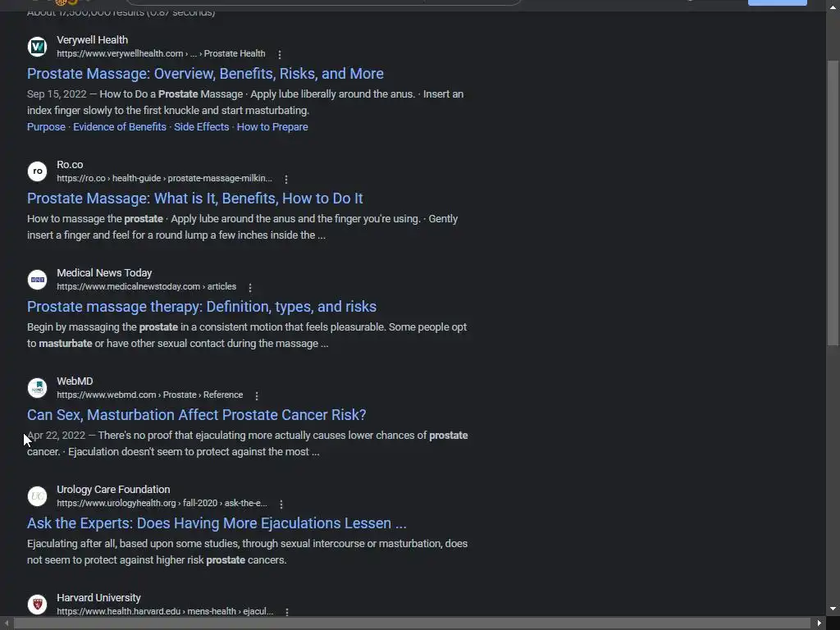
Task: Click the urologyhealth.org URL breadcrumb
Action: click(x=162, y=503)
